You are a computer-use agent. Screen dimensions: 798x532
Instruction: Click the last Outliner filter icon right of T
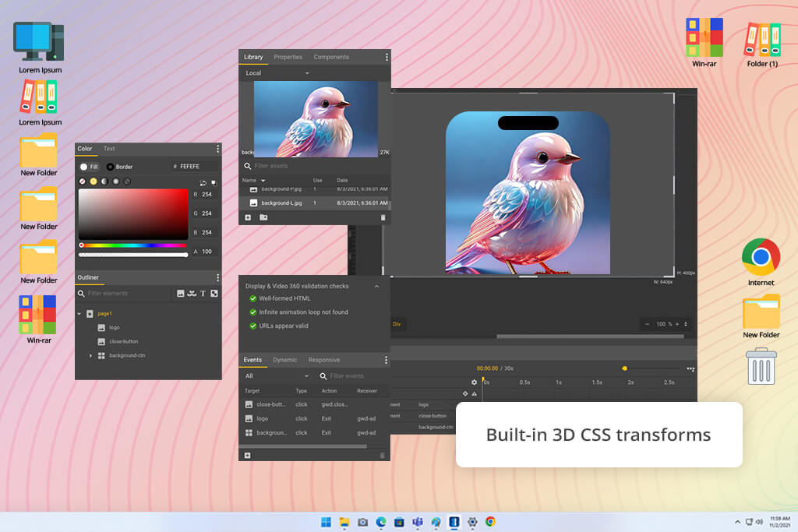tap(214, 294)
